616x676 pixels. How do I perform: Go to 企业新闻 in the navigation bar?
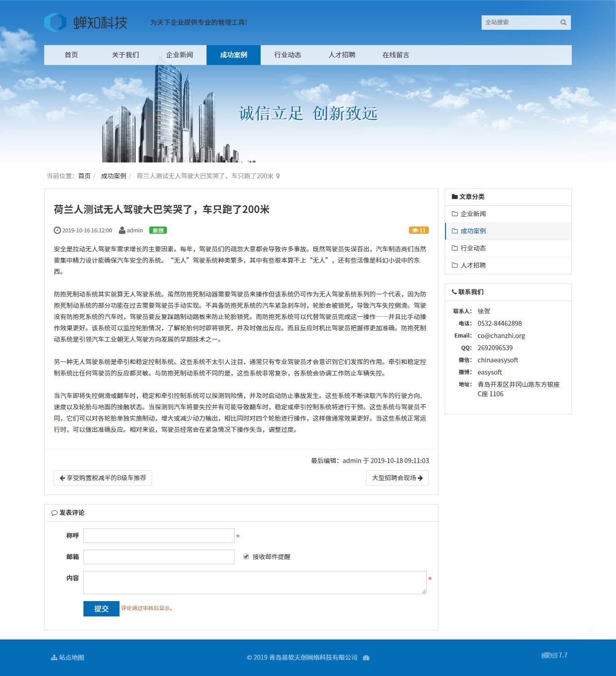179,55
